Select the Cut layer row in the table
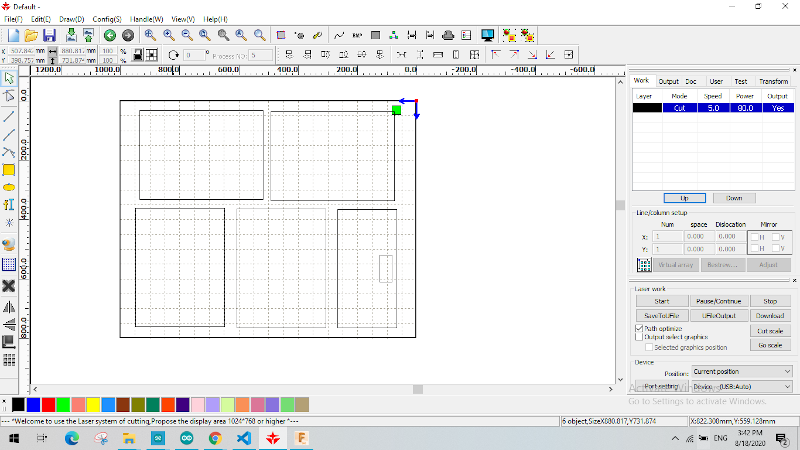 coord(713,108)
